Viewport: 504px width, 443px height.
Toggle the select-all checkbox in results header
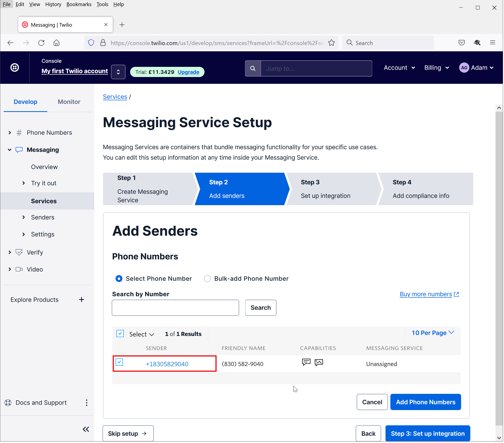coord(120,334)
